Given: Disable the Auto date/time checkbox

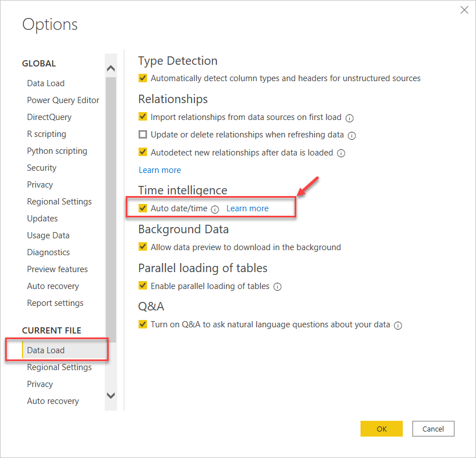Looking at the screenshot, I should click(143, 208).
